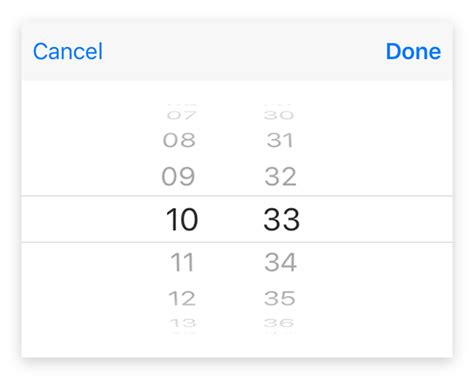
Task: Choose hour 11 in the hour column
Action: tap(182, 262)
